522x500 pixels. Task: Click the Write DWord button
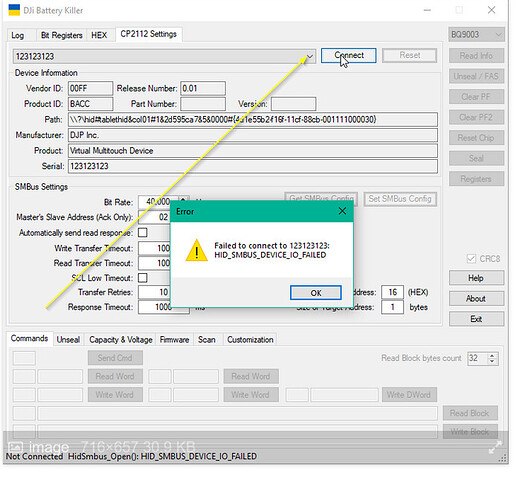coord(409,395)
